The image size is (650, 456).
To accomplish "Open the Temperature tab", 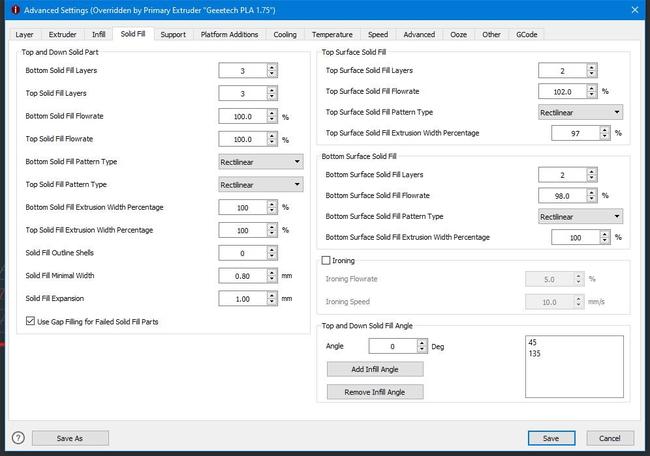I will pyautogui.click(x=331, y=34).
